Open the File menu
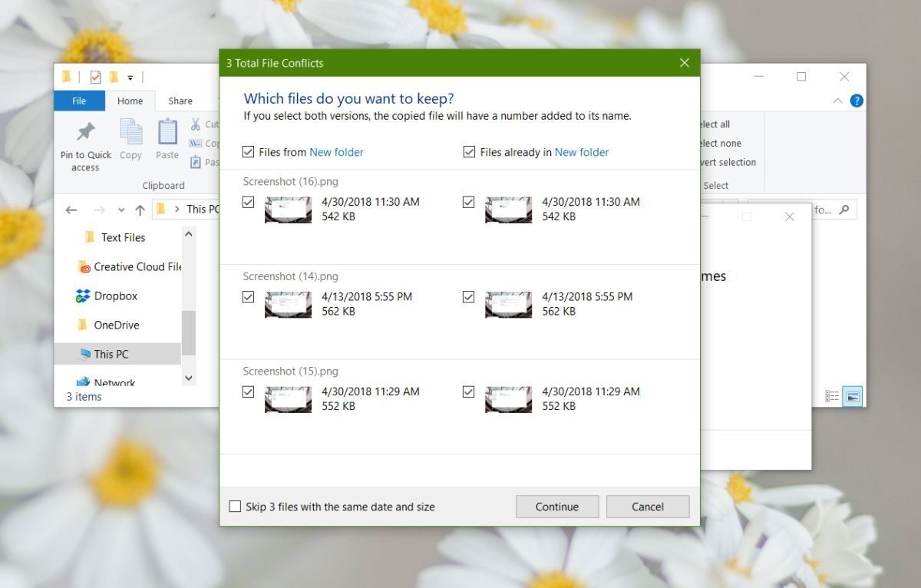This screenshot has height=588, width=921. (x=79, y=101)
